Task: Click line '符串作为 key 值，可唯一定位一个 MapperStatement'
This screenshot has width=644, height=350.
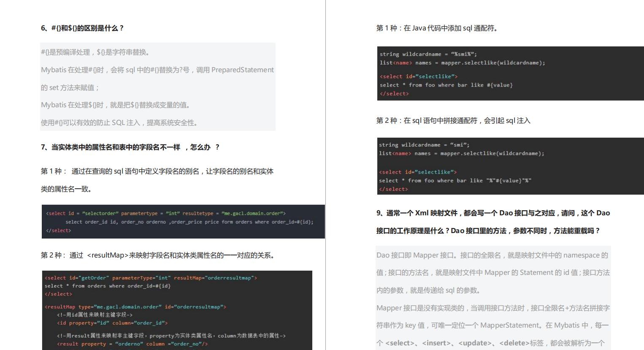Action: 492,326
